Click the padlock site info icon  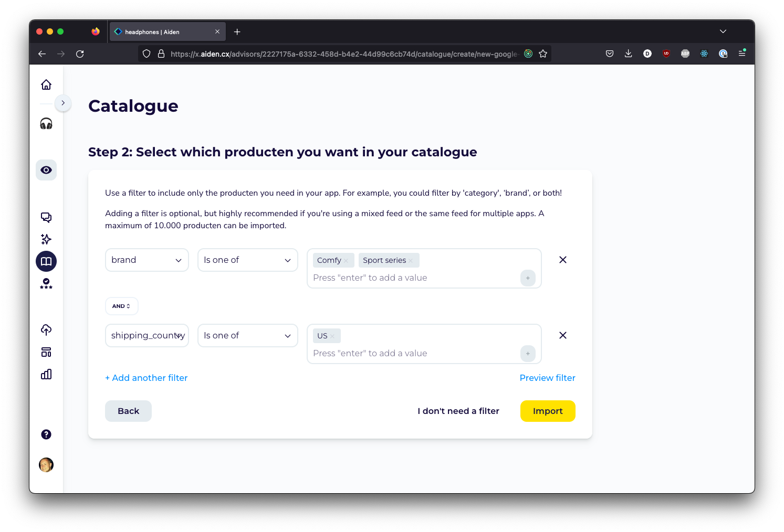(x=161, y=54)
